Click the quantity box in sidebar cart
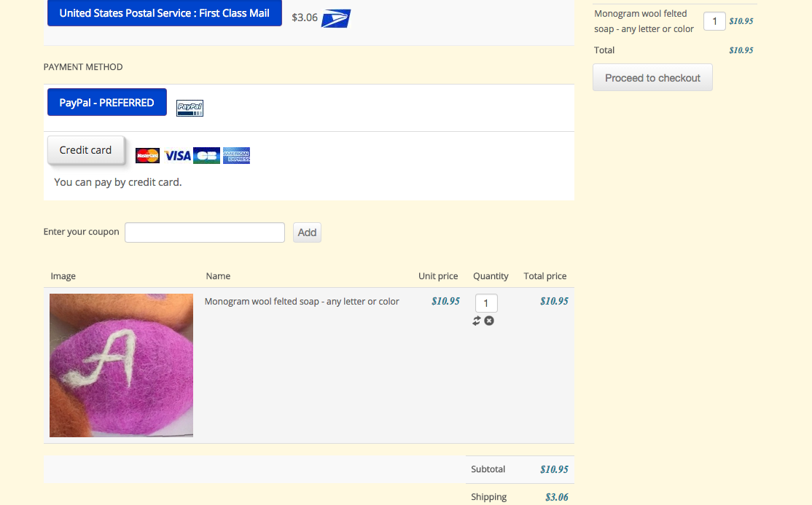The width and height of the screenshot is (812, 505). pyautogui.click(x=714, y=21)
